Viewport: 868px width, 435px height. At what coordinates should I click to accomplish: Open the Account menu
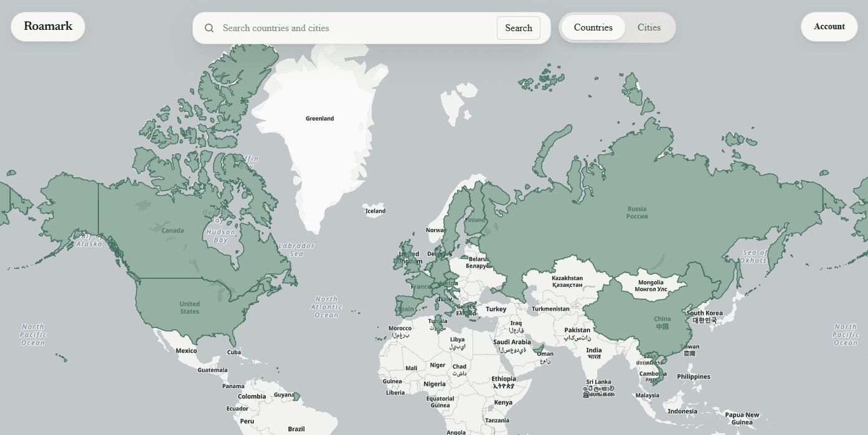[x=829, y=27]
